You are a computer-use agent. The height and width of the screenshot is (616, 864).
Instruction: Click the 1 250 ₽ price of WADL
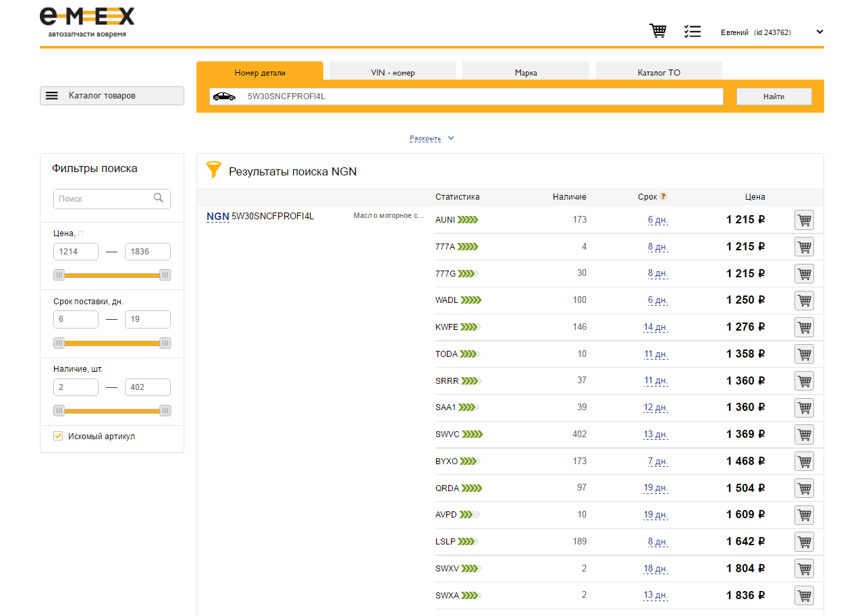click(x=746, y=300)
